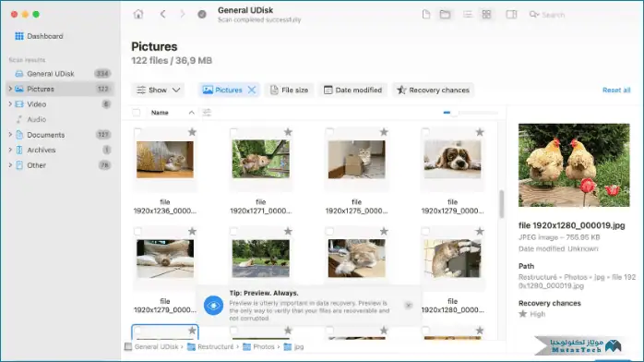644x362 pixels.
Task: Go to the Home icon
Action: (138, 15)
